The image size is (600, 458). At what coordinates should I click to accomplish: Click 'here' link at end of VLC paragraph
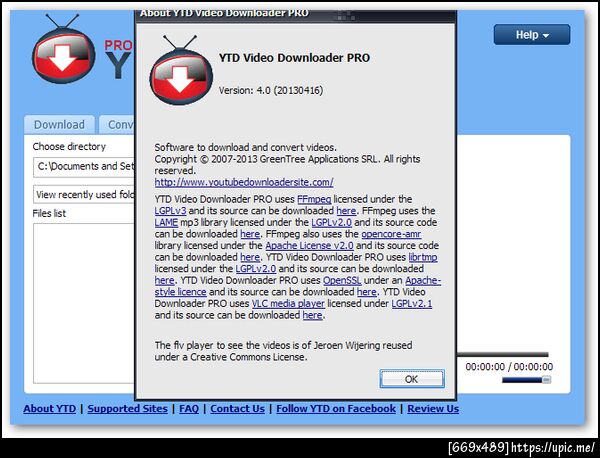[x=312, y=315]
